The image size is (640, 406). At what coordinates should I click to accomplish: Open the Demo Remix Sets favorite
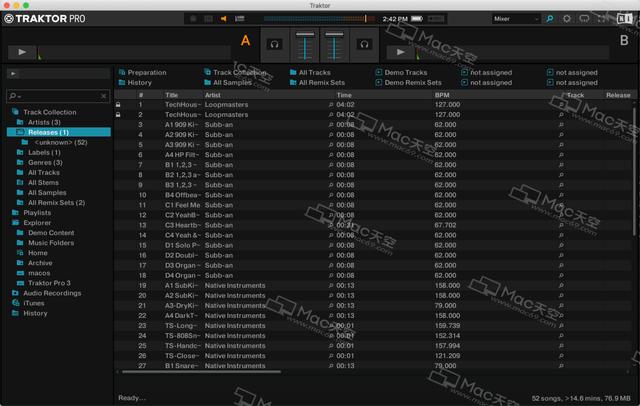(409, 82)
